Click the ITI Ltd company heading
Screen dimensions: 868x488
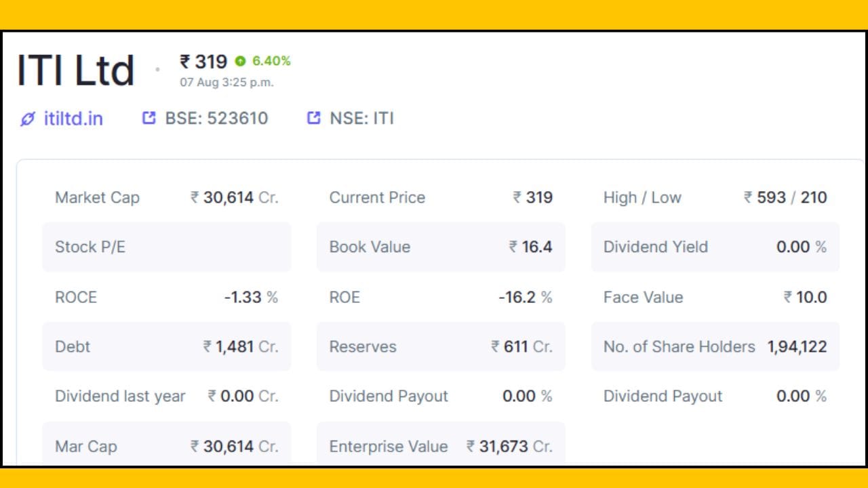point(75,70)
